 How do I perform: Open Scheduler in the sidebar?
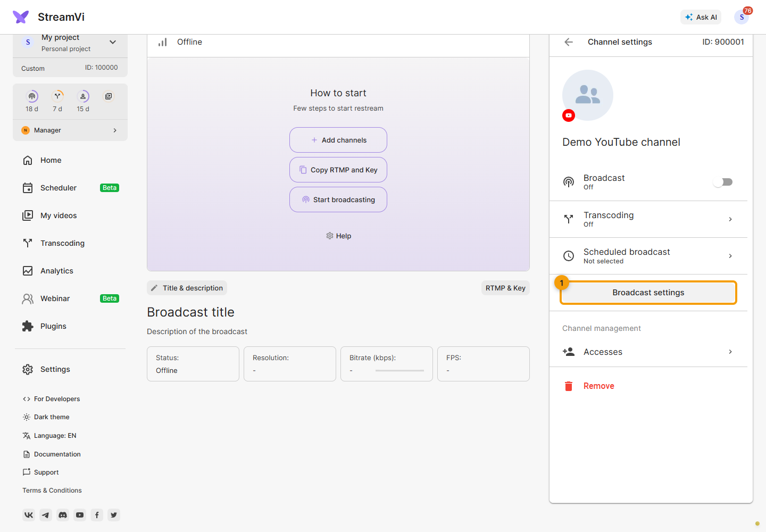click(x=70, y=188)
